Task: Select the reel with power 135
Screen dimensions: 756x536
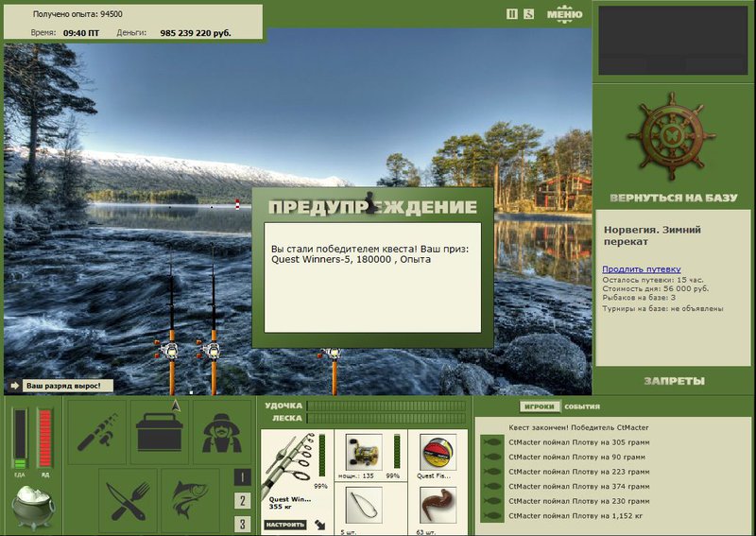Action: [x=364, y=452]
